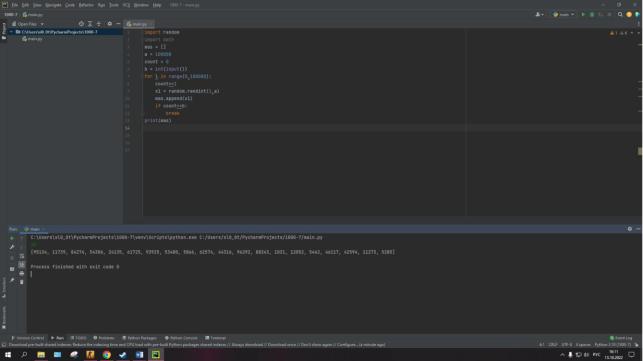The width and height of the screenshot is (643, 361).
Task: Hide the Run tool window
Action: 638,229
